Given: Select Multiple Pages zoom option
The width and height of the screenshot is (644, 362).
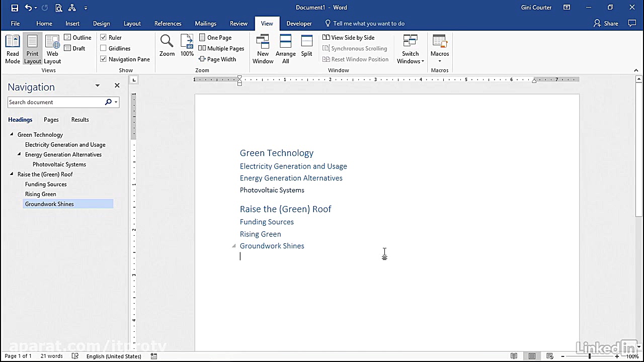Looking at the screenshot, I should [x=221, y=48].
